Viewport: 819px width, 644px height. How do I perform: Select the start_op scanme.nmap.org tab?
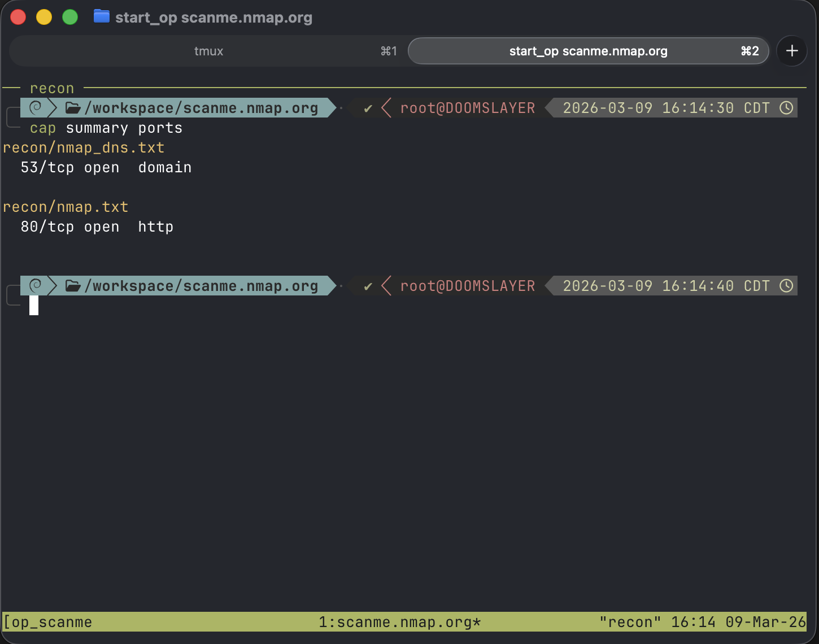(x=588, y=51)
